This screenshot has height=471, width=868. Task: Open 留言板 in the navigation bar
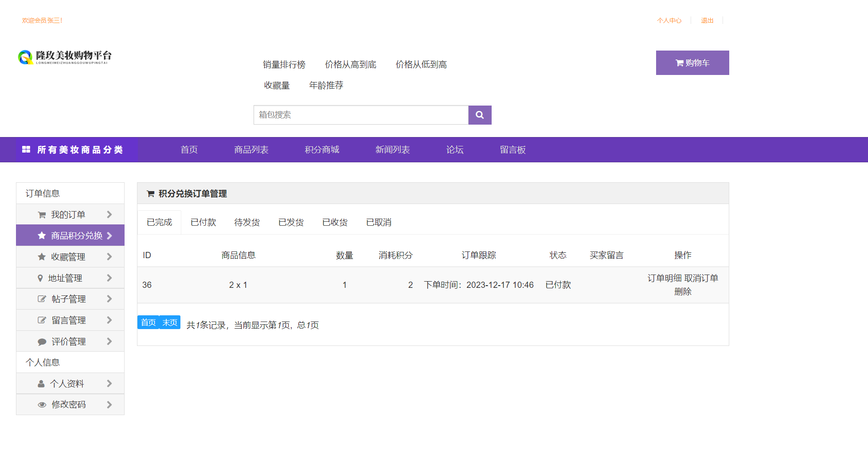pos(513,150)
